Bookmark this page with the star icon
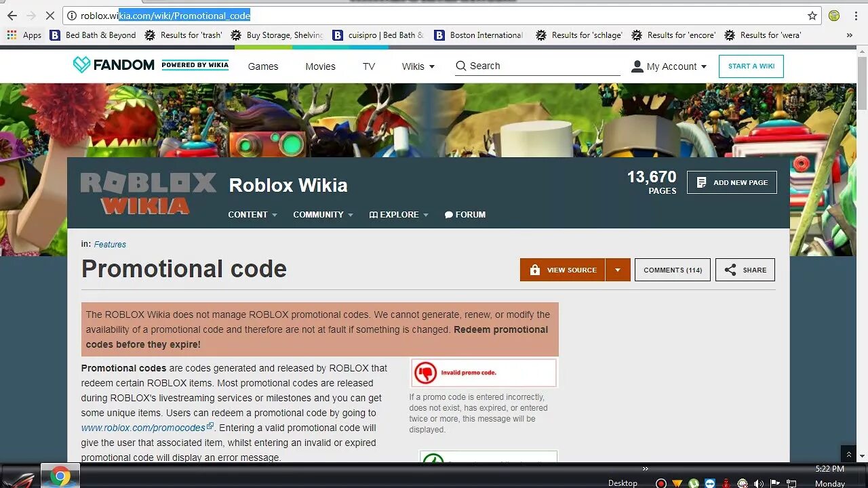 (812, 16)
